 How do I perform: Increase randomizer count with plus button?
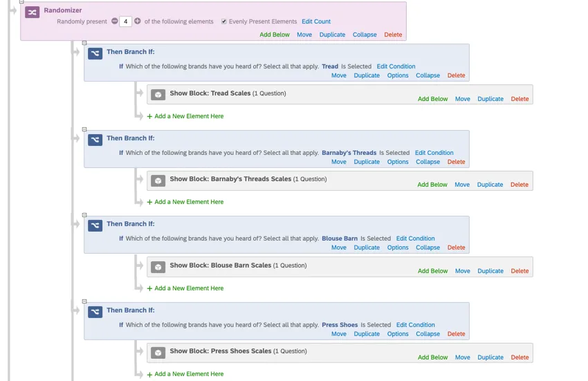138,21
